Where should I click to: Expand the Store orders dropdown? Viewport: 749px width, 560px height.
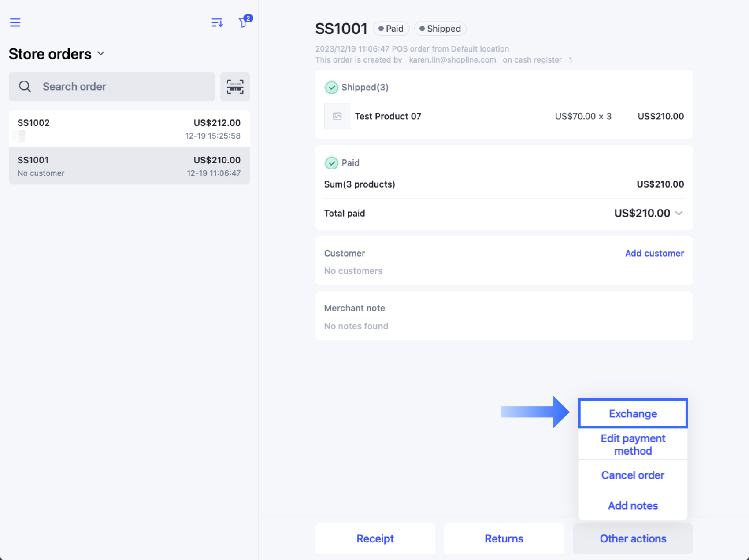coord(100,54)
